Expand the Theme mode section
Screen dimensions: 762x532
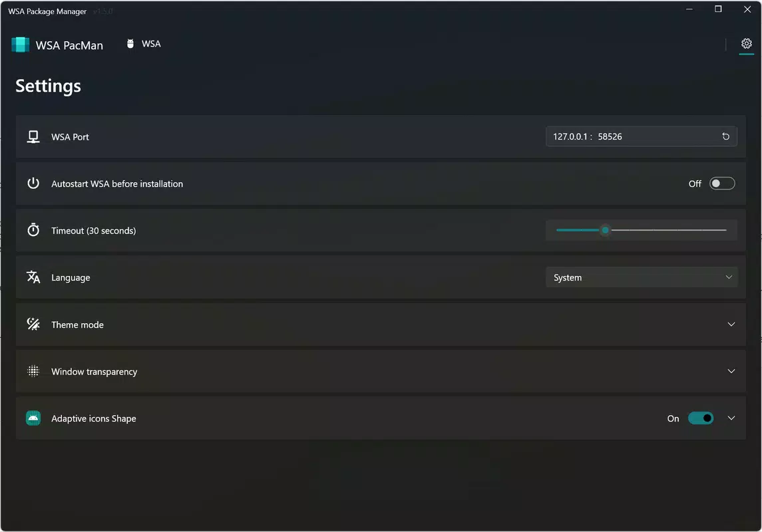click(x=731, y=325)
